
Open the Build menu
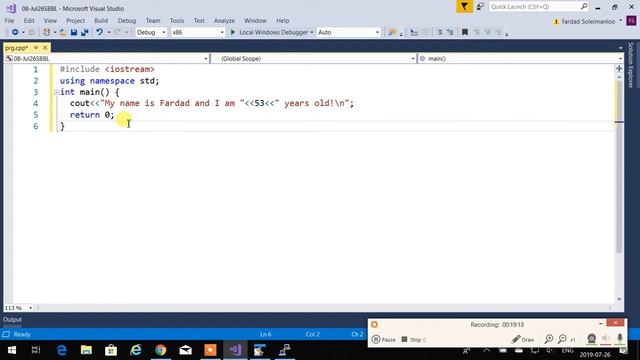[x=101, y=20]
